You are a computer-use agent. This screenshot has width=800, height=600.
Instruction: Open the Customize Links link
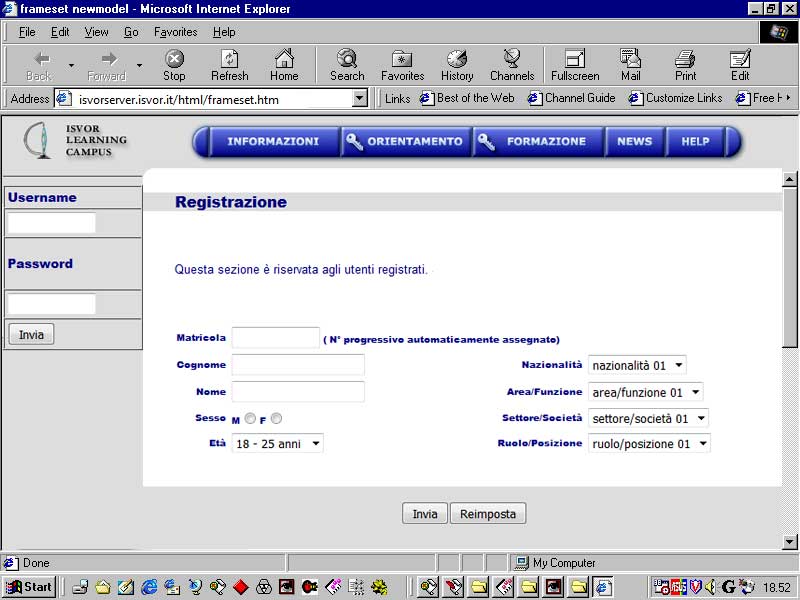(676, 98)
